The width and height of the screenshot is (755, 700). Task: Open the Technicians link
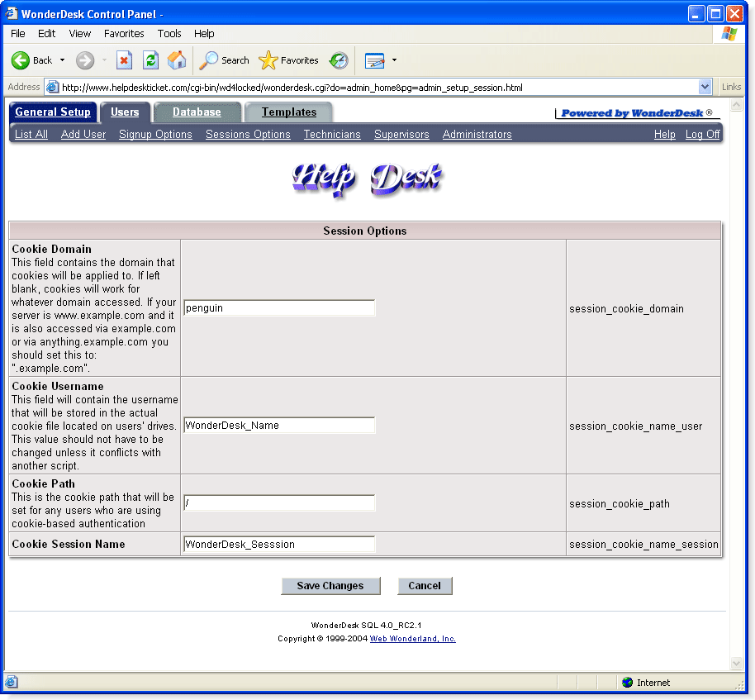332,135
